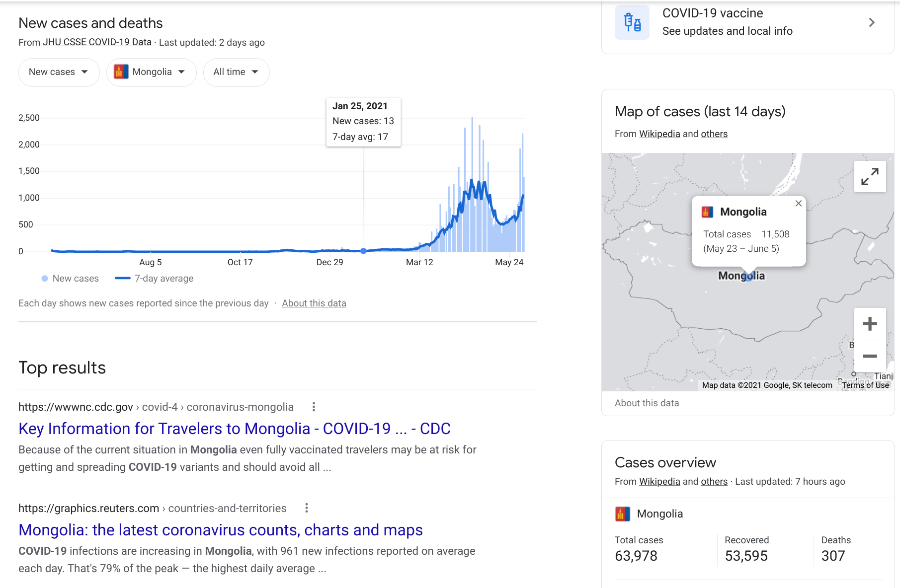The image size is (900, 588).
Task: Close the Mongolia map popup
Action: pyautogui.click(x=798, y=204)
